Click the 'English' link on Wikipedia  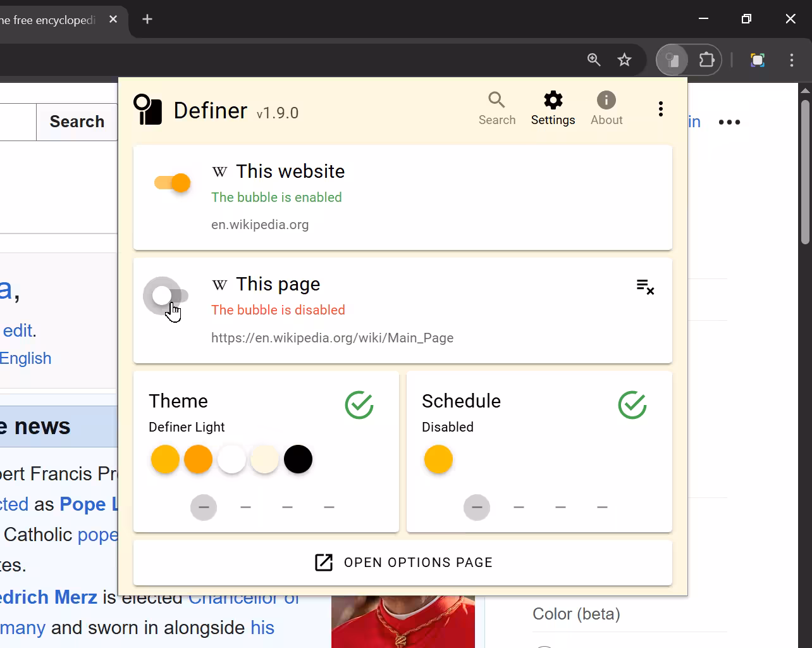click(25, 358)
